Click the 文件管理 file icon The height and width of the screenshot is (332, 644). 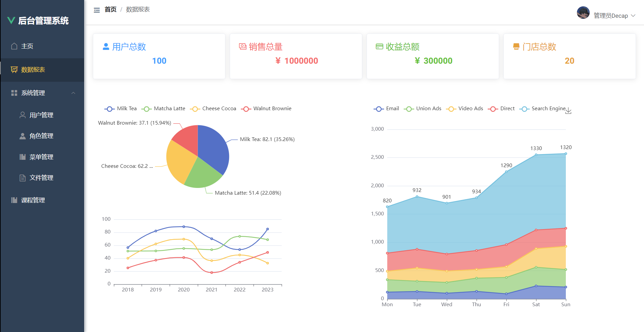pos(22,178)
